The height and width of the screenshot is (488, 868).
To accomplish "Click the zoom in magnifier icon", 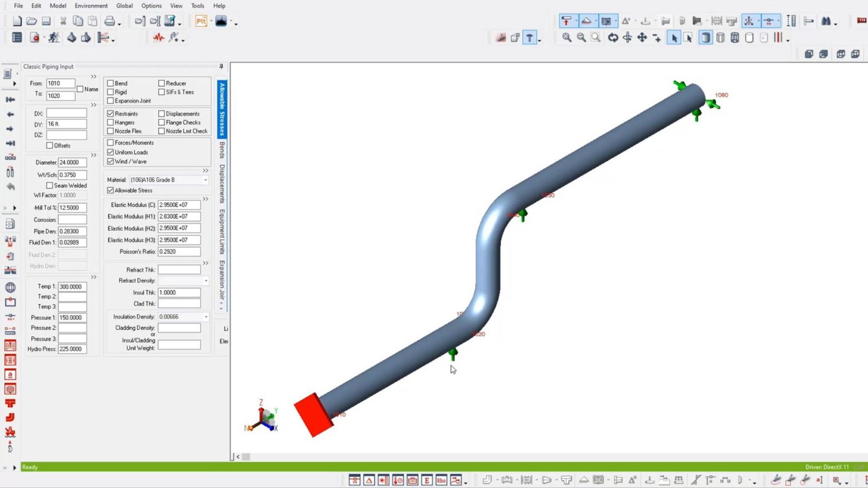I will [x=567, y=38].
